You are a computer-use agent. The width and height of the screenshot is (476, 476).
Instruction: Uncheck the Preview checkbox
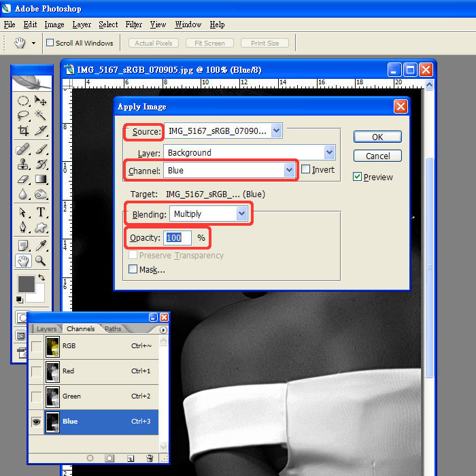[x=357, y=177]
